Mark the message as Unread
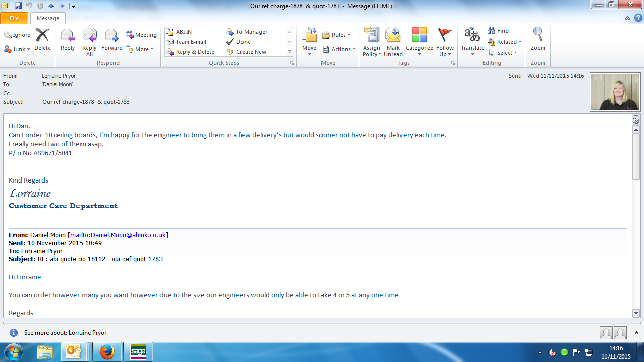The width and height of the screenshot is (644, 362). [x=393, y=42]
